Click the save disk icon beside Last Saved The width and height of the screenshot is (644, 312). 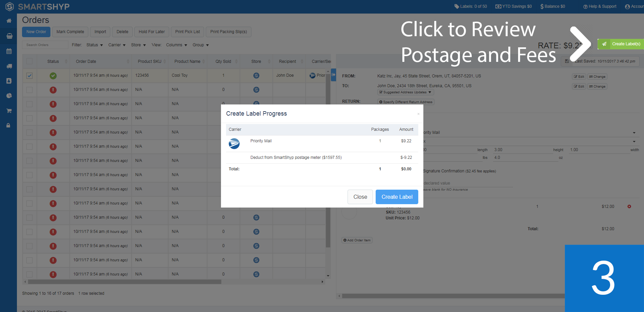tap(567, 61)
